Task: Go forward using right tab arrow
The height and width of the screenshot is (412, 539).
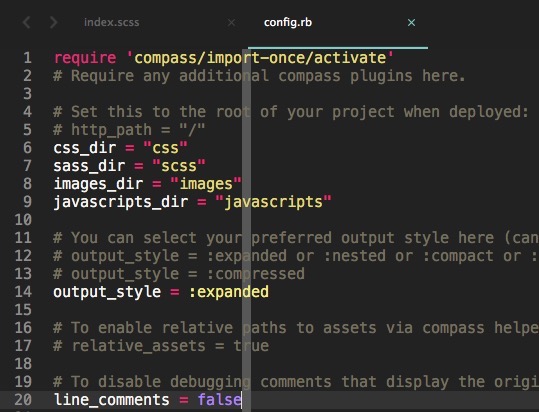Action: point(53,23)
